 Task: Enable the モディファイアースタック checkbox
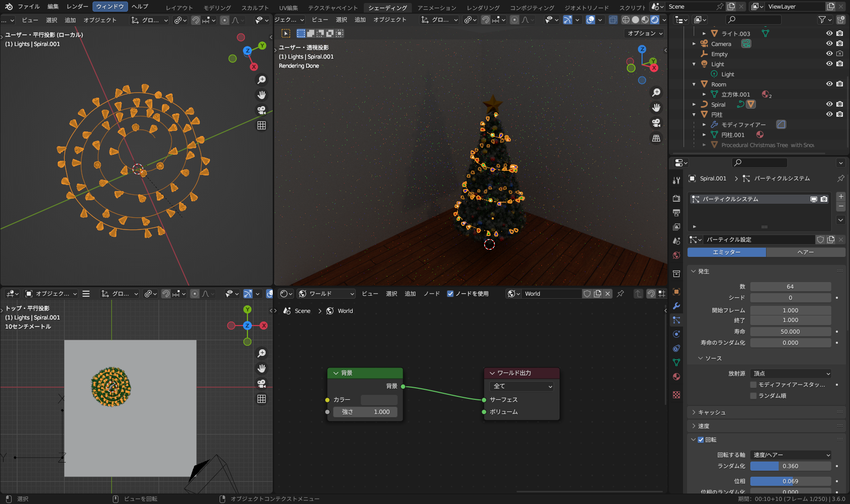(x=753, y=385)
